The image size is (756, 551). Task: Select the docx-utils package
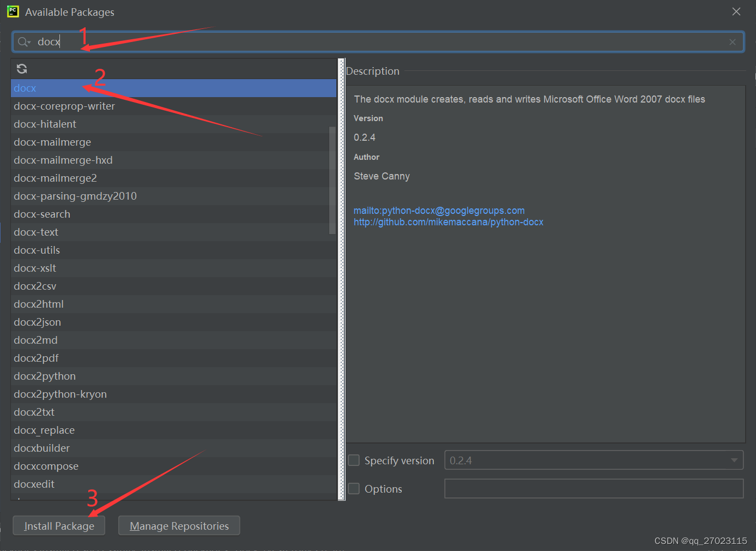174,250
